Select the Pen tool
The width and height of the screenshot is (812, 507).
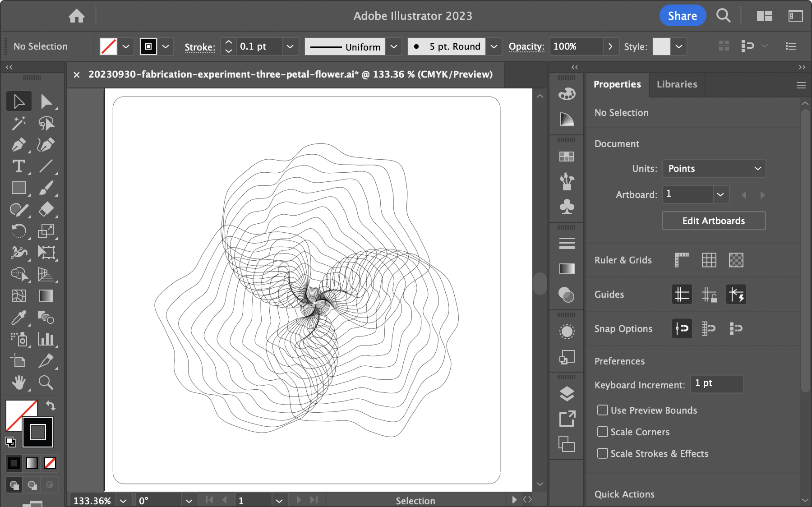[18, 145]
